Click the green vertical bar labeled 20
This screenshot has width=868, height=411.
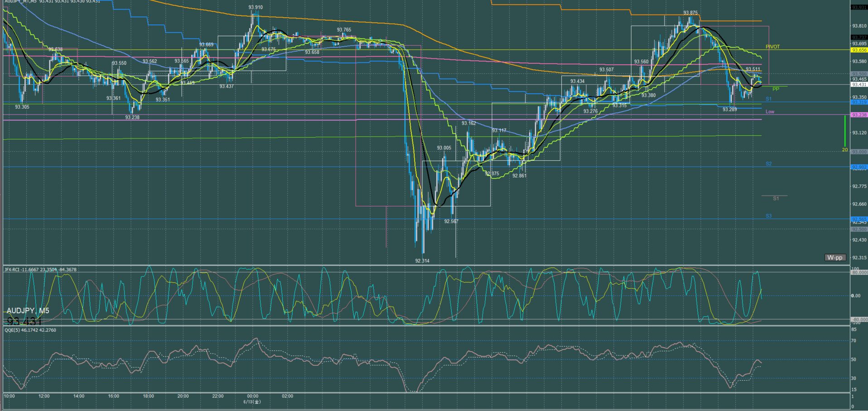pyautogui.click(x=845, y=131)
